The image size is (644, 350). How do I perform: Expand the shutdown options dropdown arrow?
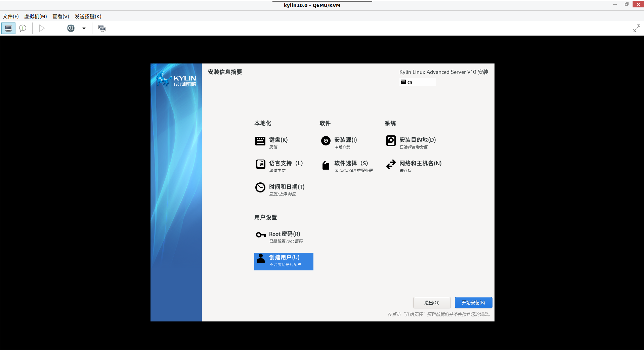[84, 28]
